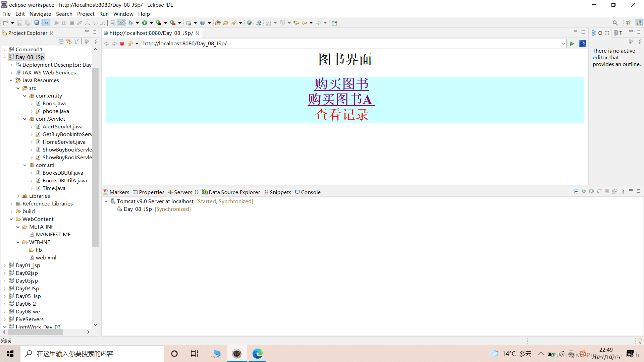Open Filter icon in Project Explorer
This screenshot has height=362, width=644.
76,41
